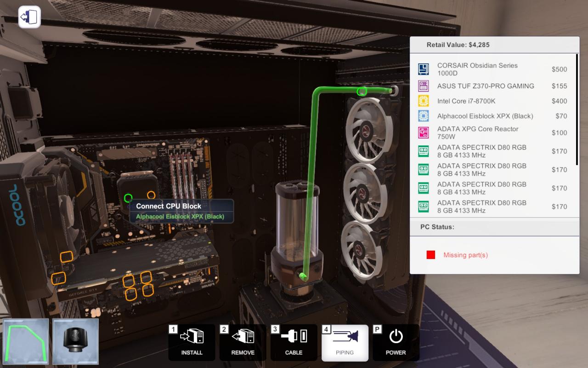Screen dimensions: 588x368
Task: Select the Piping mode button
Action: (x=345, y=342)
